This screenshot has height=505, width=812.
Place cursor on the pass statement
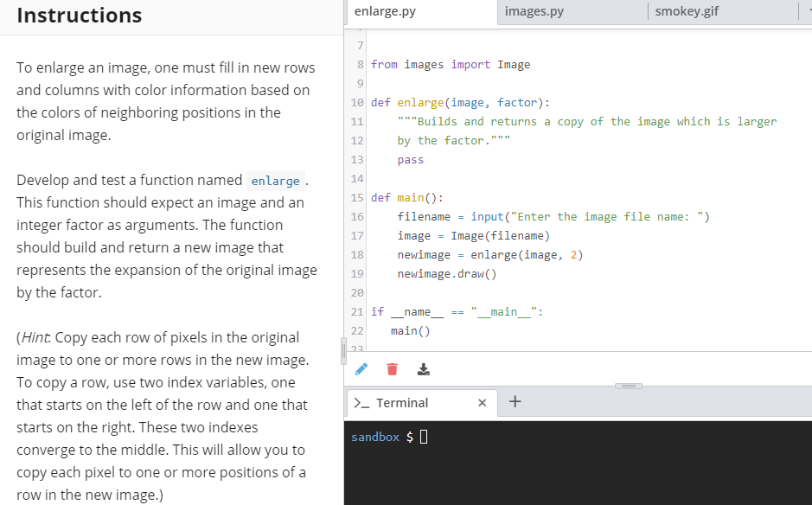(410, 159)
